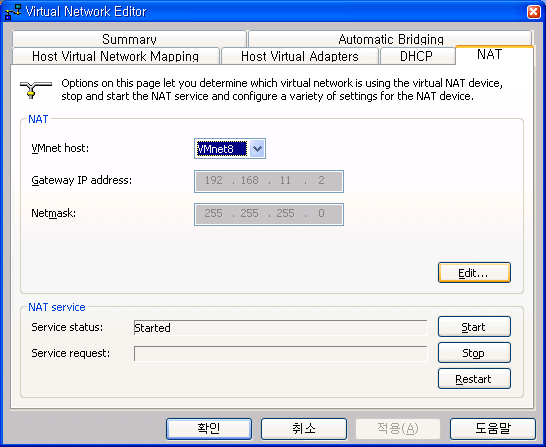Click the 'NAT service' group heading
Screen dimensions: 546x447
point(57,307)
